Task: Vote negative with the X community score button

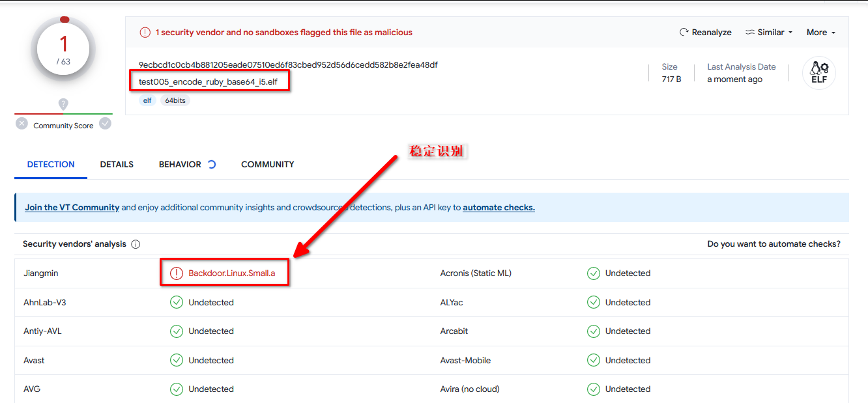Action: tap(22, 124)
